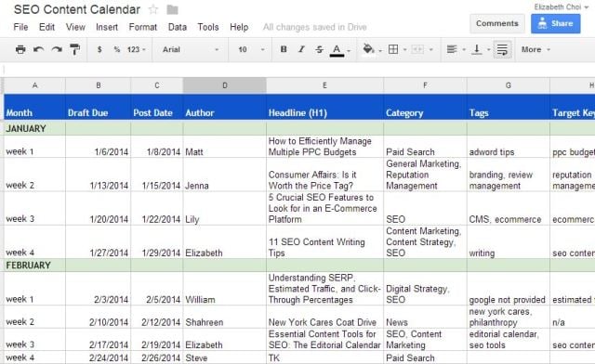Image resolution: width=595 pixels, height=364 pixels.
Task: Format as currency with dollar icon
Action: pyautogui.click(x=99, y=49)
